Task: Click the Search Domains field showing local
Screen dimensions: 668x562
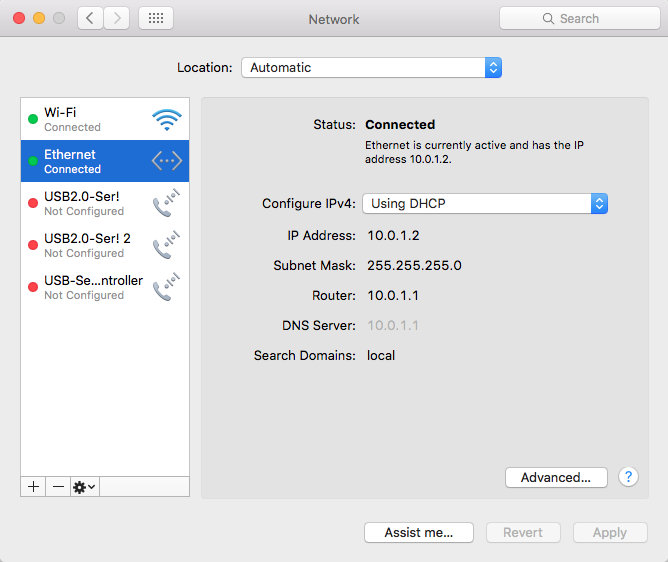Action: click(x=381, y=355)
